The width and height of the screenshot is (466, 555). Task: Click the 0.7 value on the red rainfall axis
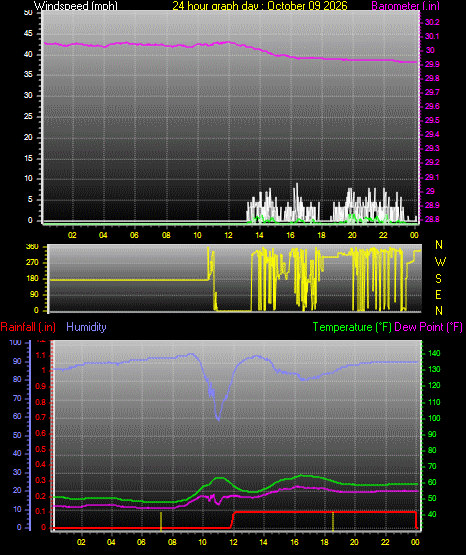point(41,417)
